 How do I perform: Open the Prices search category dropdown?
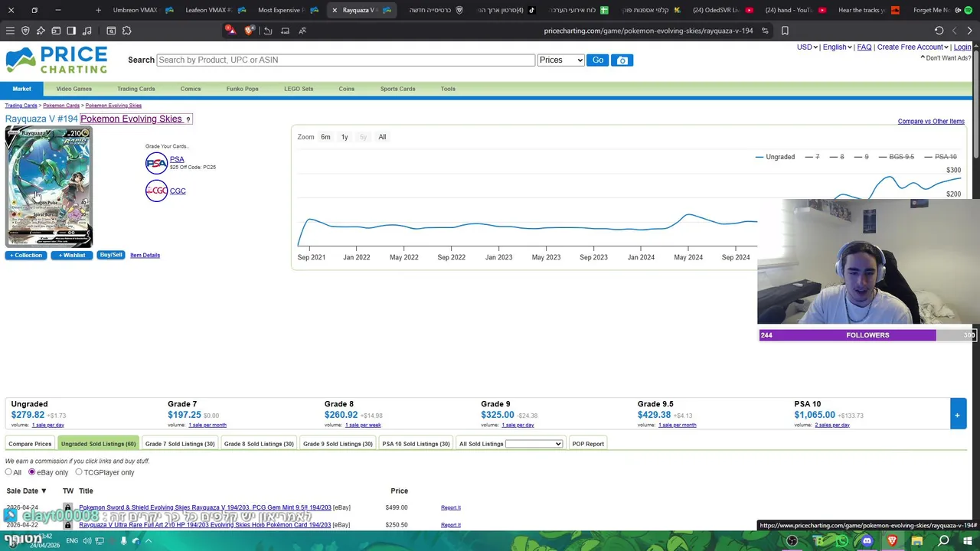(x=560, y=60)
